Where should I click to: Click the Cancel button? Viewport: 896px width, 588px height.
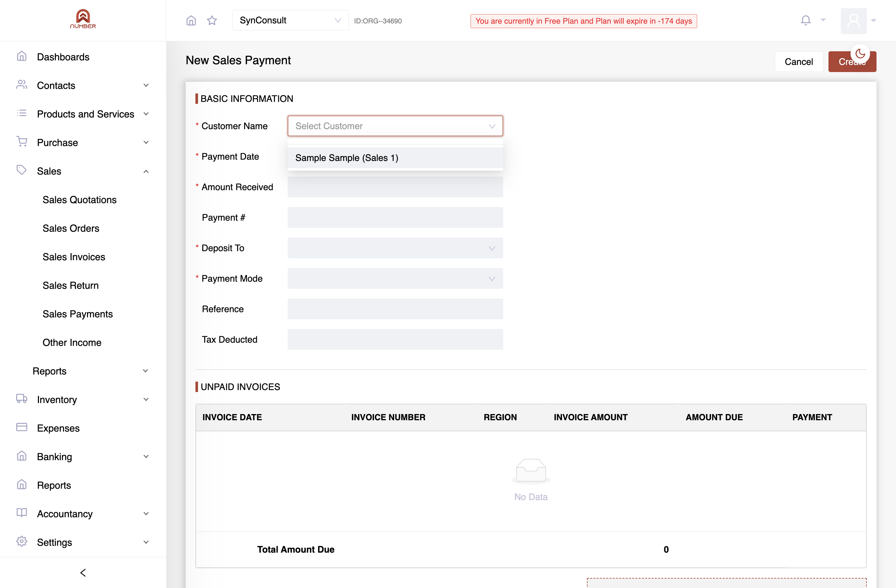pos(799,62)
